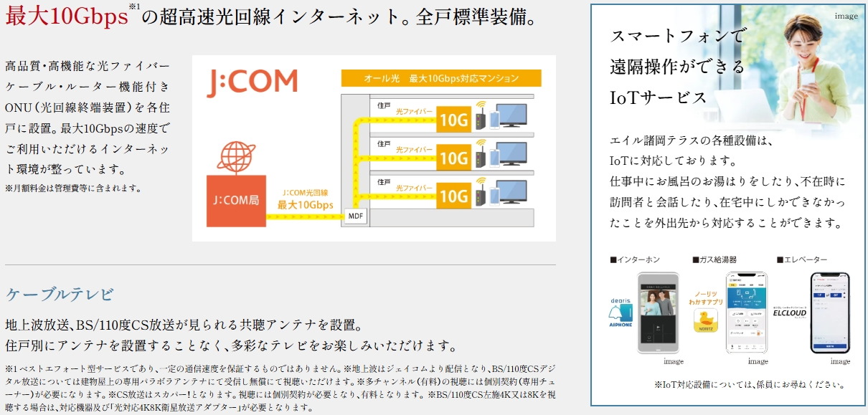Image resolution: width=868 pixels, height=415 pixels.
Task: Select the MDF box in the diagram
Action: [357, 215]
